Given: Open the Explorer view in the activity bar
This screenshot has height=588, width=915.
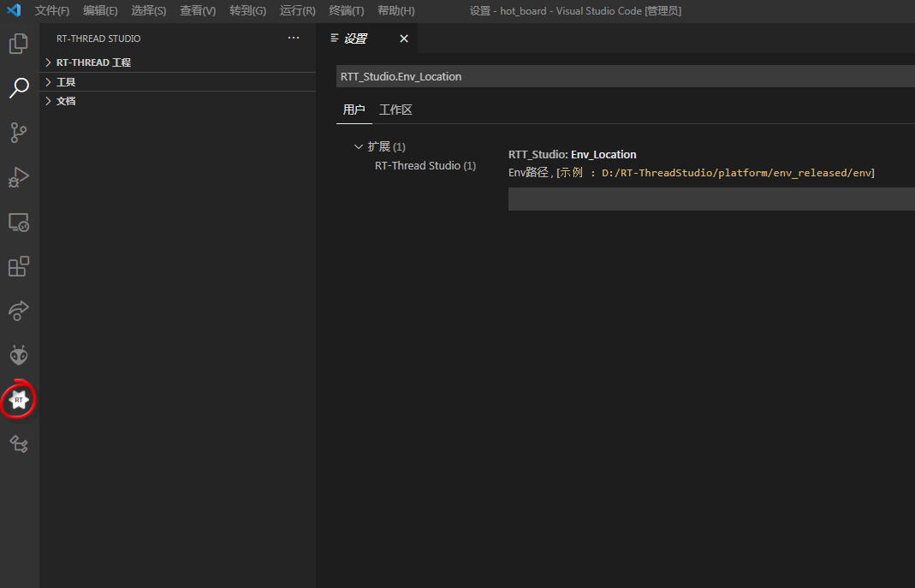Looking at the screenshot, I should pos(19,44).
